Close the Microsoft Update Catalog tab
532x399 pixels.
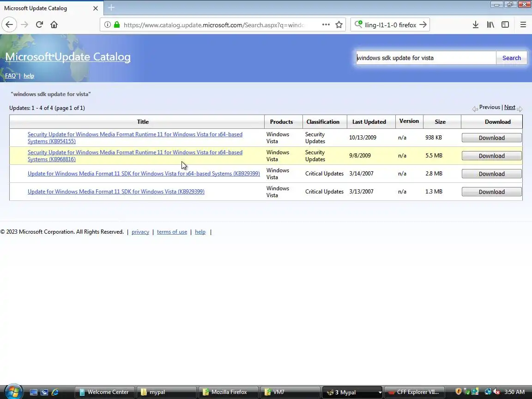point(96,8)
